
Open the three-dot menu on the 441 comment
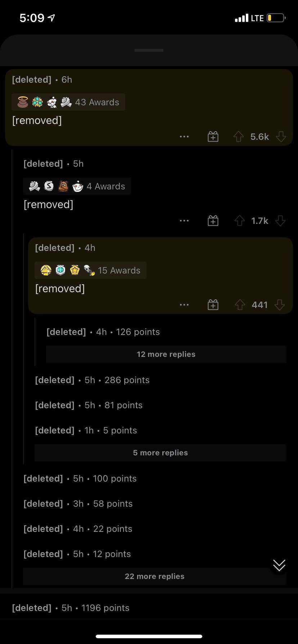click(x=184, y=305)
